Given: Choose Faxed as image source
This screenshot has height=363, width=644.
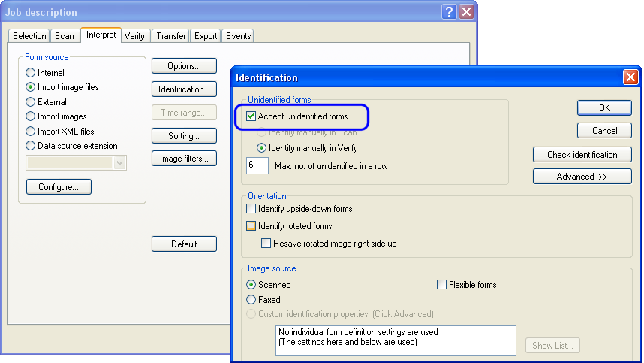Looking at the screenshot, I should coord(251,300).
